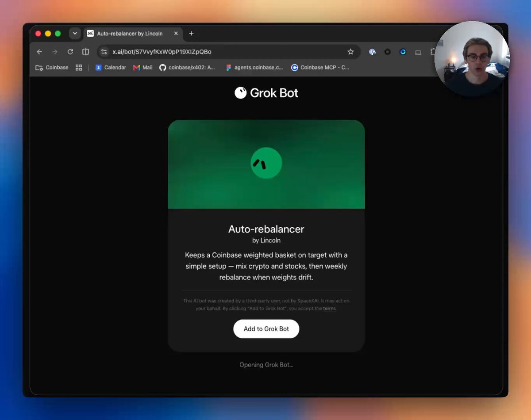Click the "by Lincoln" author text

266,241
